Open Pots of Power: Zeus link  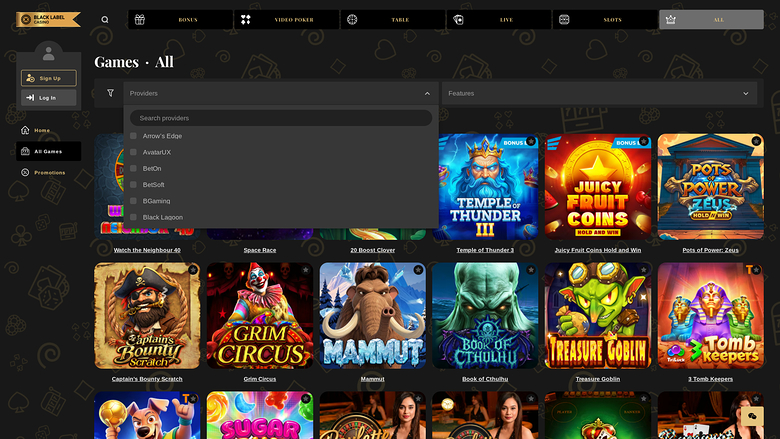pos(710,250)
